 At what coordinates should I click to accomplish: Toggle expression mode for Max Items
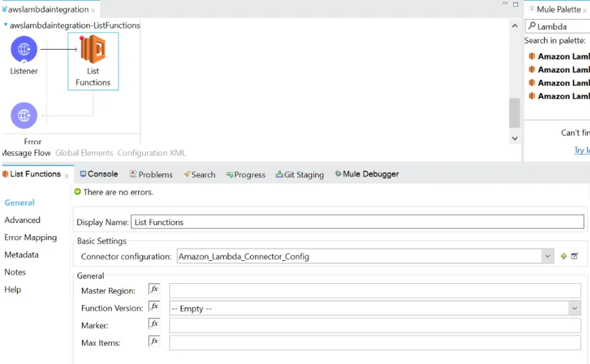154,341
